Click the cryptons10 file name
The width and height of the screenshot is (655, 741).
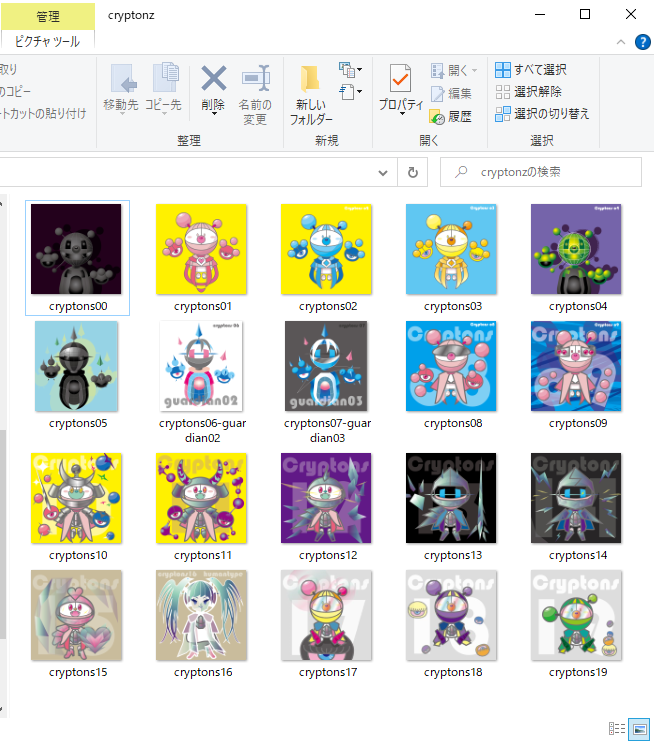pos(78,555)
